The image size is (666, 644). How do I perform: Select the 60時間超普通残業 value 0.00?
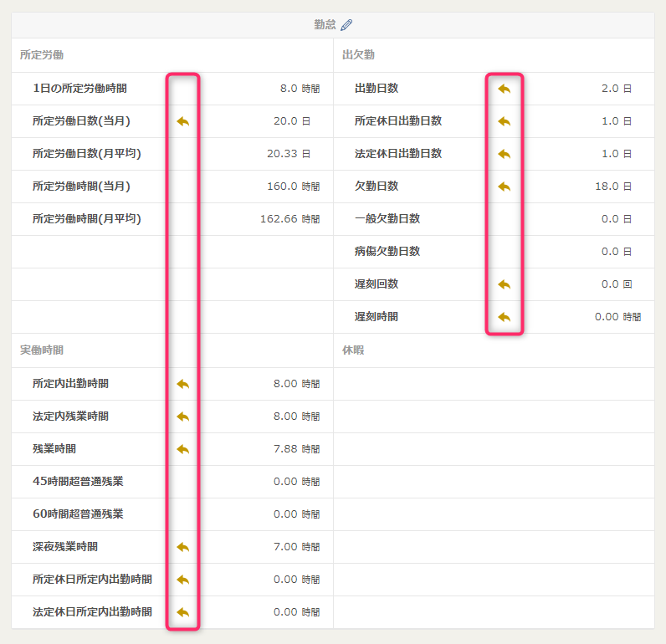click(285, 514)
